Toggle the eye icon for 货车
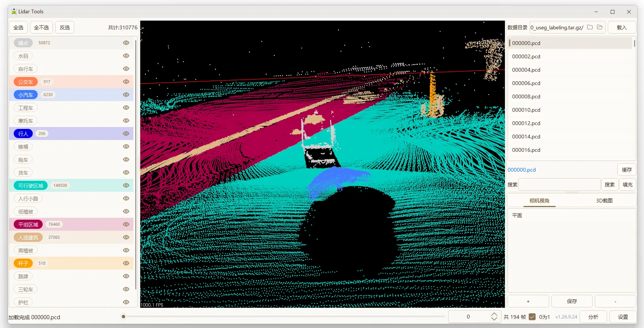Image resolution: width=644 pixels, height=328 pixels. point(126,172)
